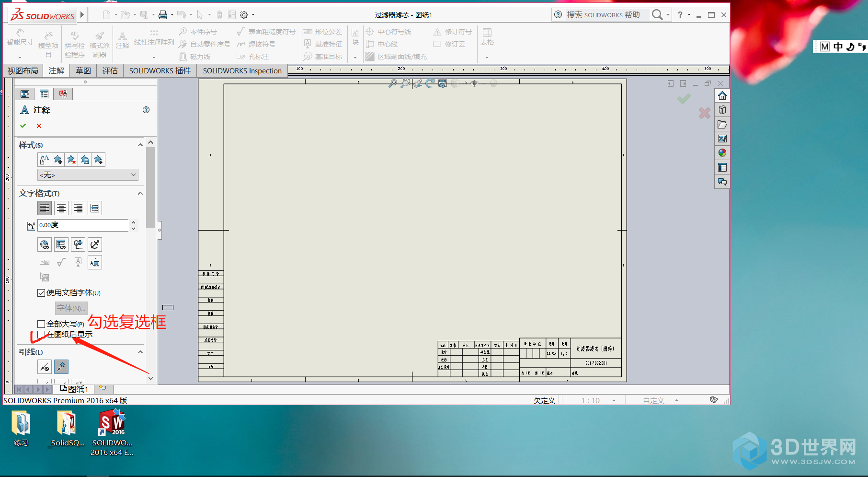The height and width of the screenshot is (477, 868).
Task: Open View Palette icon in task pane
Action: [x=722, y=139]
